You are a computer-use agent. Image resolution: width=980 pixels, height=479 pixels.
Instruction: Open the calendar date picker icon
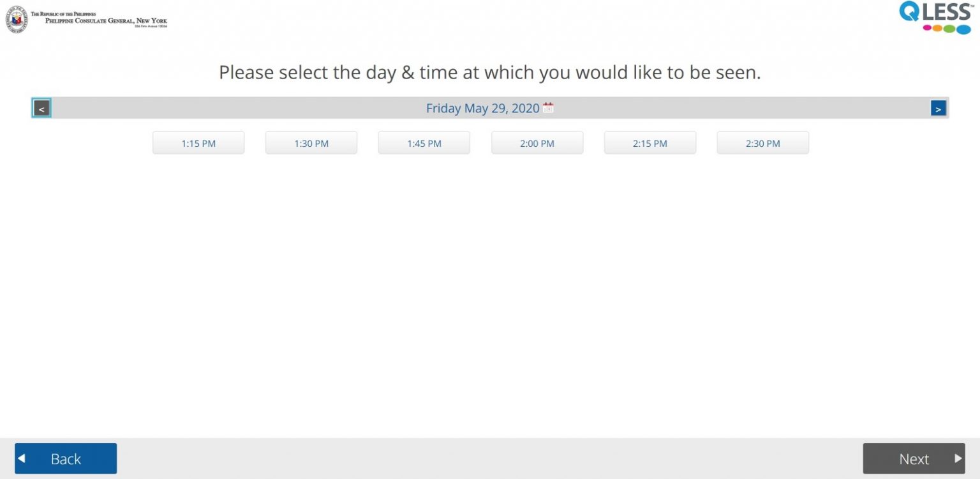548,108
